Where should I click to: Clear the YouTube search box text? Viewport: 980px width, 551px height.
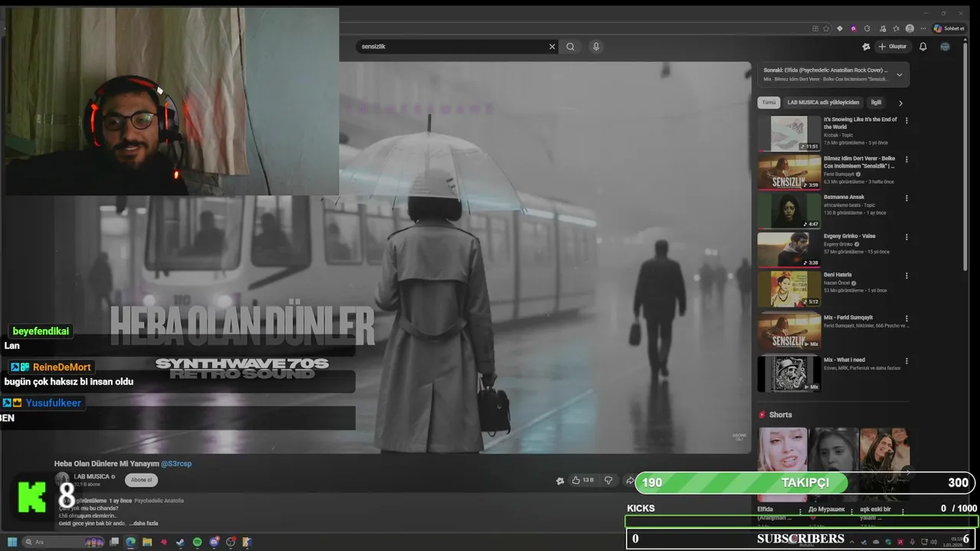coord(552,47)
